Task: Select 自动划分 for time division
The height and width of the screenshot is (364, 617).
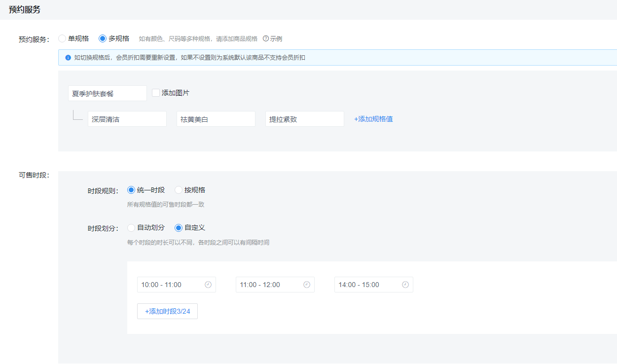Action: 131,227
